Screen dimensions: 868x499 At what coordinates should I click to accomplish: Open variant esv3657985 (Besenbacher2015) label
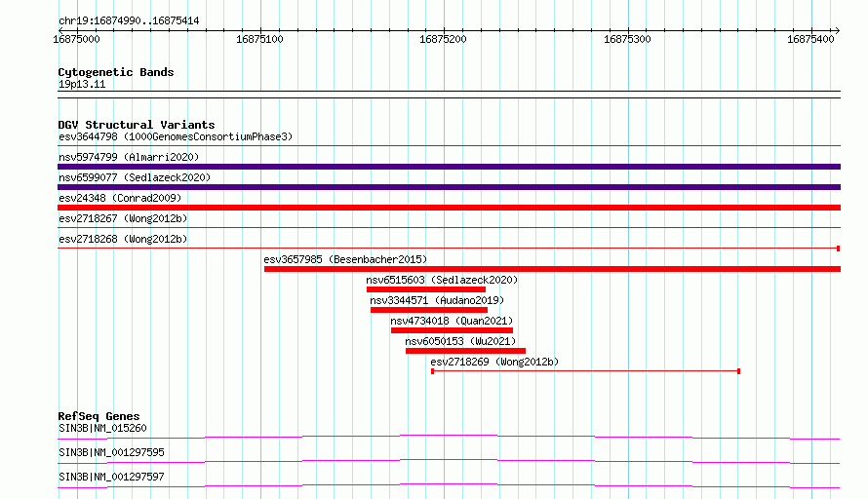[x=345, y=259]
